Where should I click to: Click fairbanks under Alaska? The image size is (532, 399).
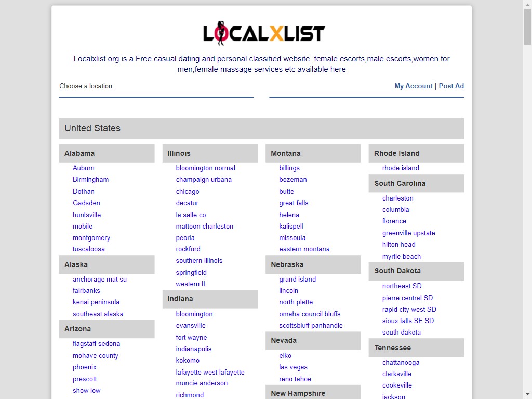[86, 291]
